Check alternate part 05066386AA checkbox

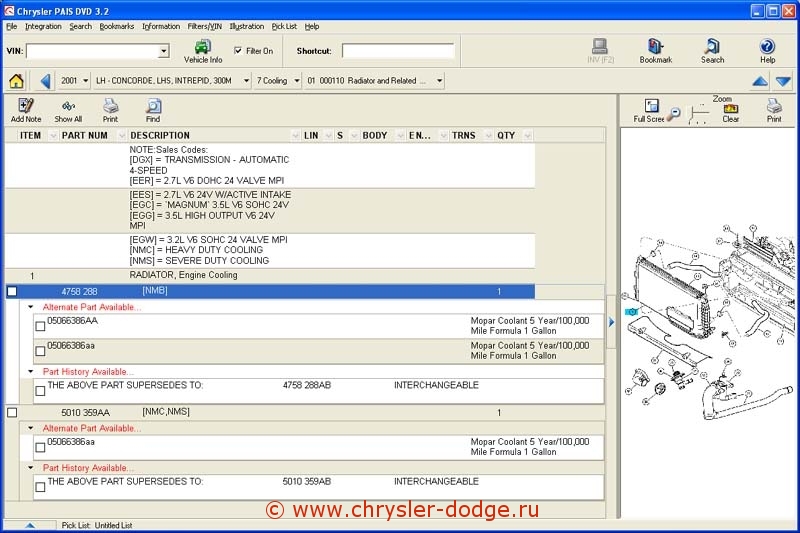pyautogui.click(x=40, y=326)
